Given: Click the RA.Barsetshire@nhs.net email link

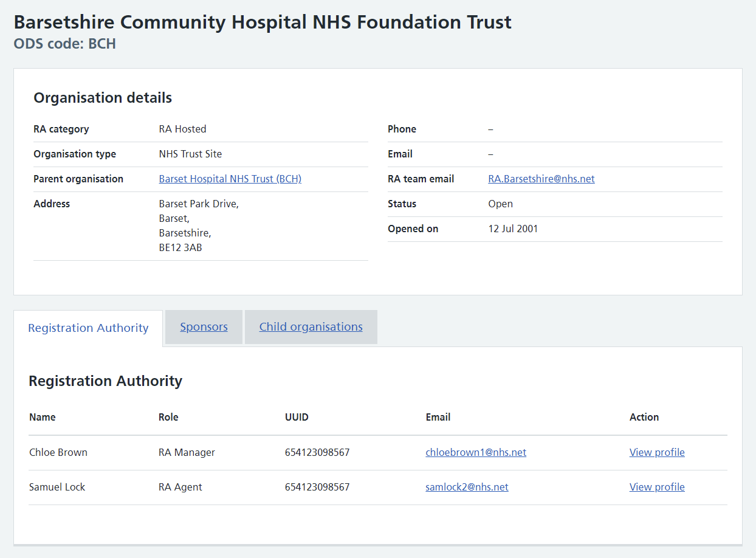Looking at the screenshot, I should (x=541, y=179).
